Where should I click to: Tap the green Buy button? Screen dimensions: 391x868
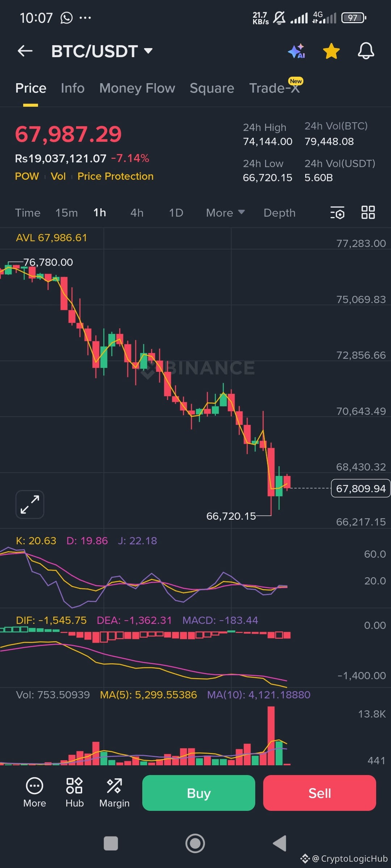tap(199, 793)
